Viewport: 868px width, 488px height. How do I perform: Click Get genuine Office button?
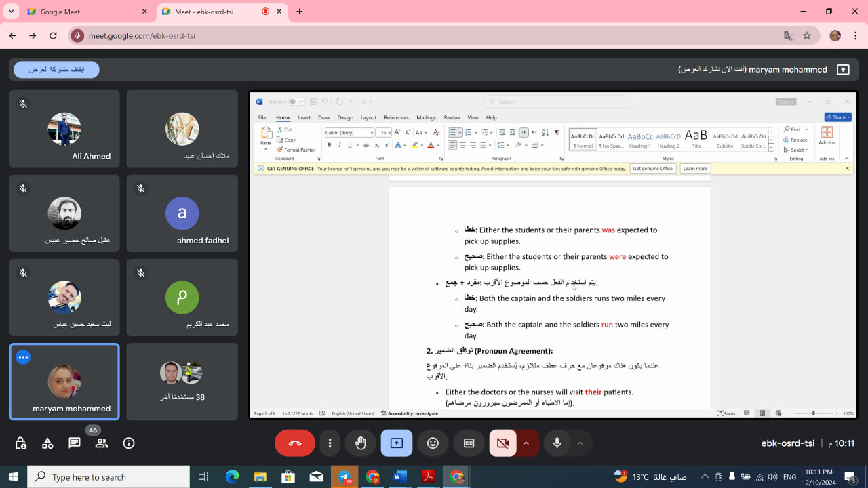point(653,169)
